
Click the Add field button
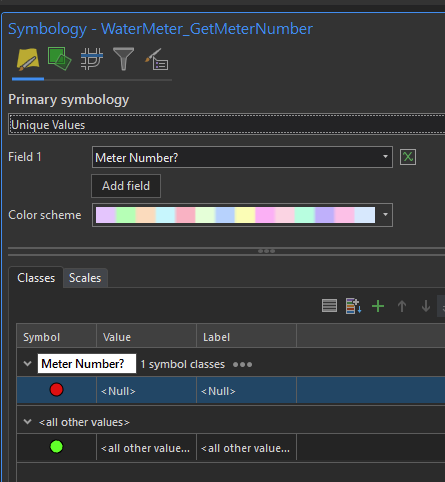click(x=126, y=186)
